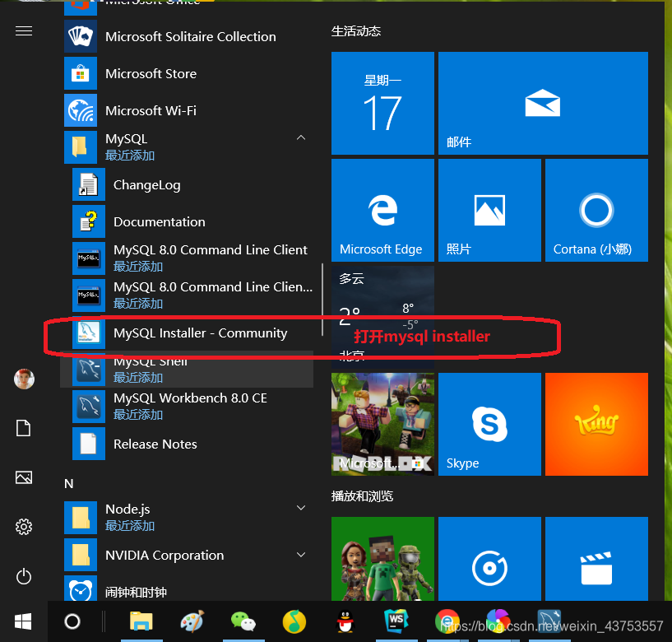Image resolution: width=672 pixels, height=642 pixels.
Task: Open the Xbox avatars tile
Action: [x=382, y=559]
